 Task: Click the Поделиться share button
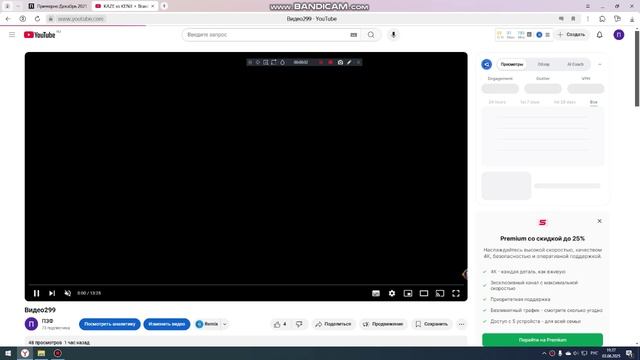pyautogui.click(x=333, y=324)
